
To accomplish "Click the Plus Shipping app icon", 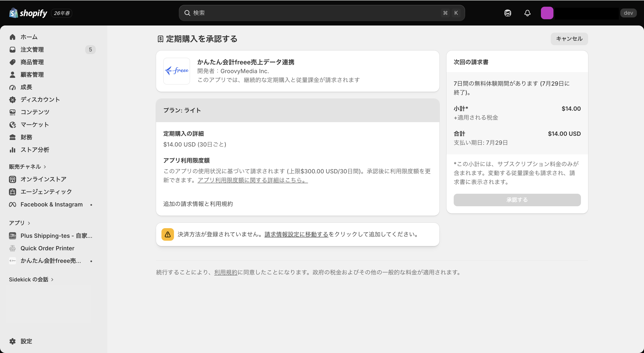I will 13,236.
